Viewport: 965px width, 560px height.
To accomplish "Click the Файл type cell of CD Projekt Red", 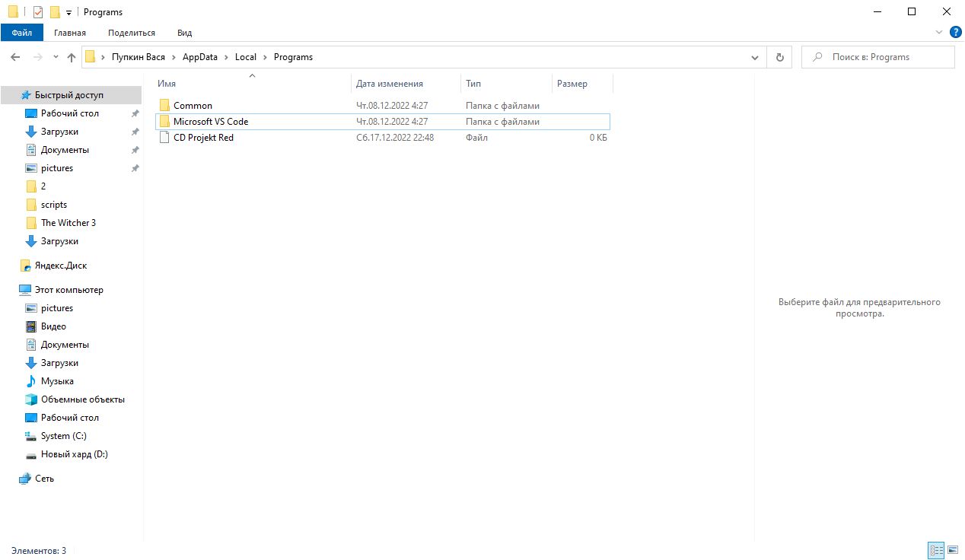I will click(x=476, y=138).
